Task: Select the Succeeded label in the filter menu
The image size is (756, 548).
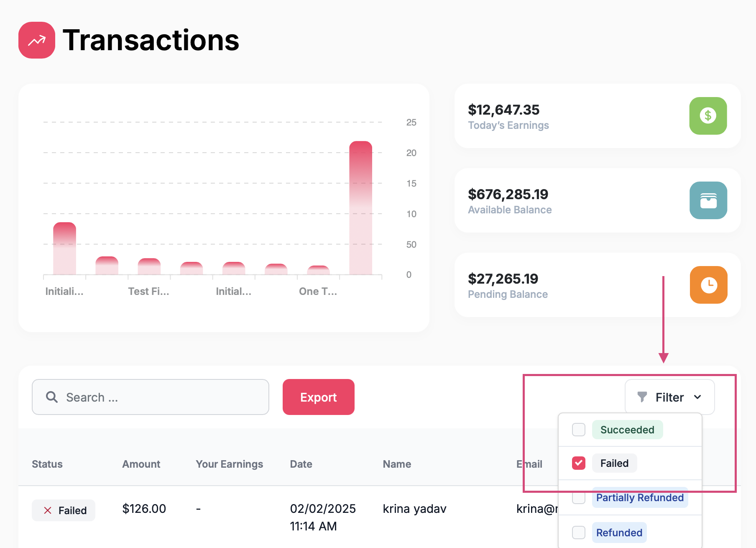Action: tap(627, 430)
